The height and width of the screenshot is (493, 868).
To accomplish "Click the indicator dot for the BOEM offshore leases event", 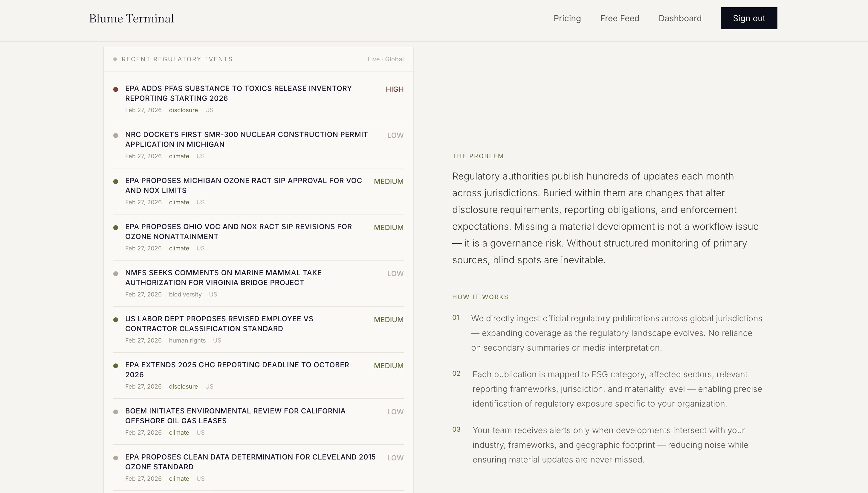I will (x=116, y=411).
